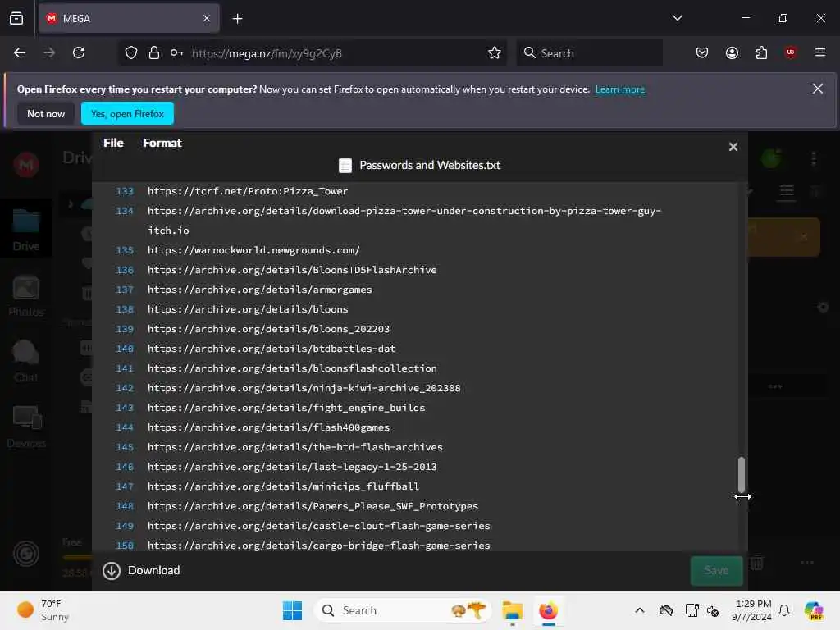
Task: Click the Firefox taskbar icon
Action: coord(548,610)
